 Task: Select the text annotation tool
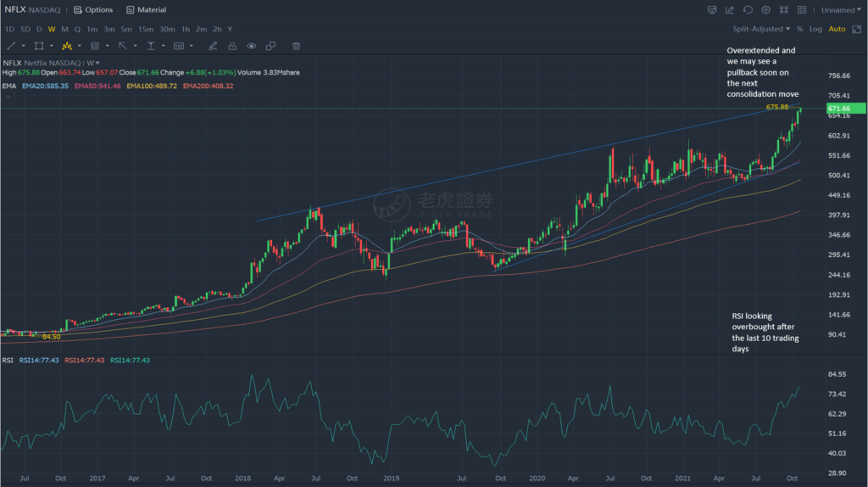(151, 46)
